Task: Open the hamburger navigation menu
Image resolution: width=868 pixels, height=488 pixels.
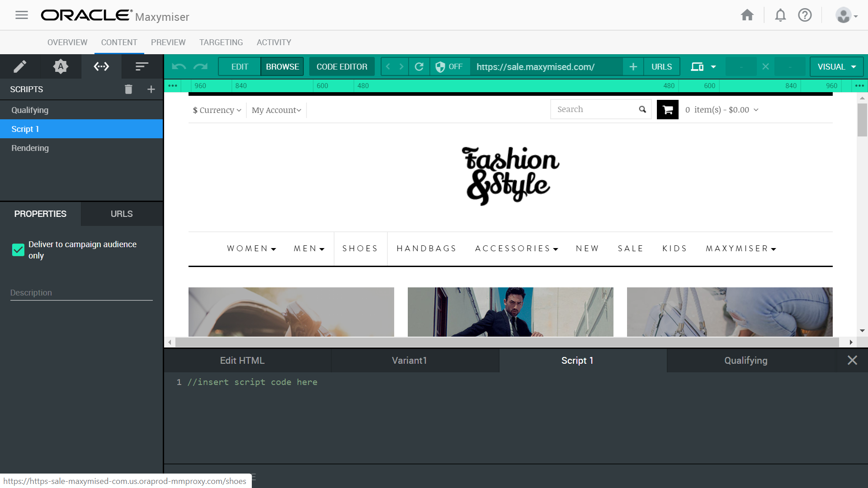Action: tap(21, 15)
